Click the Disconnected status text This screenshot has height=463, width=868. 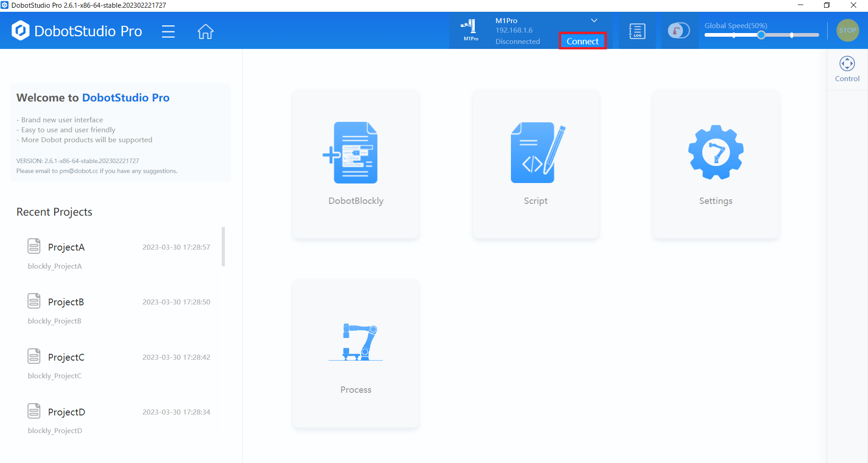coord(518,41)
